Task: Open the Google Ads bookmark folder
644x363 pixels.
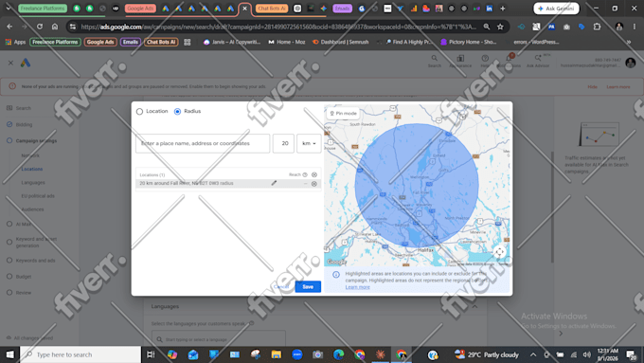Action: pos(100,42)
